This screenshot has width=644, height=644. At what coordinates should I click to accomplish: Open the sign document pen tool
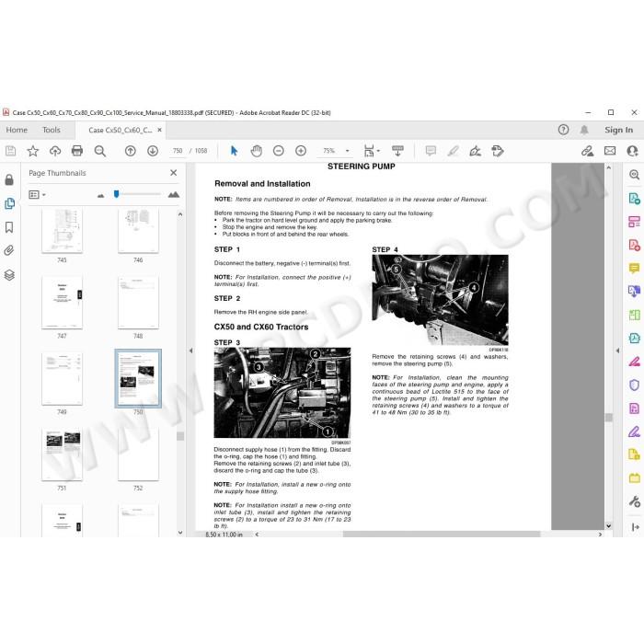coord(476,151)
